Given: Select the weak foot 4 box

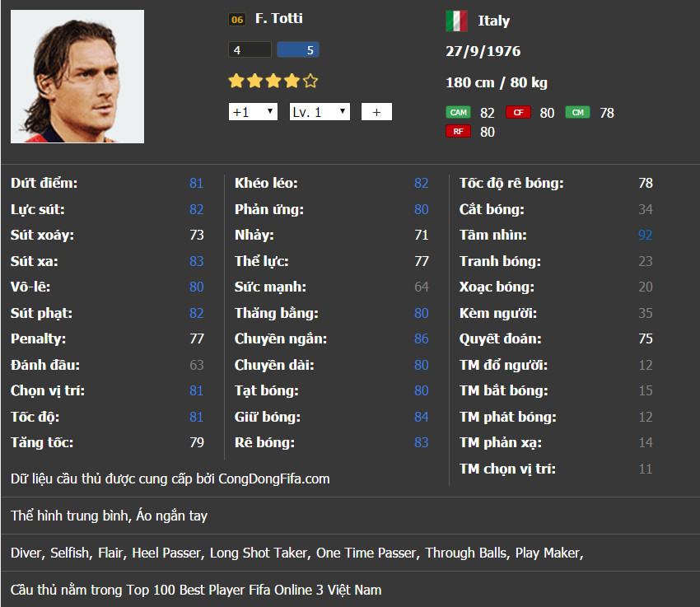Looking at the screenshot, I should click(250, 50).
